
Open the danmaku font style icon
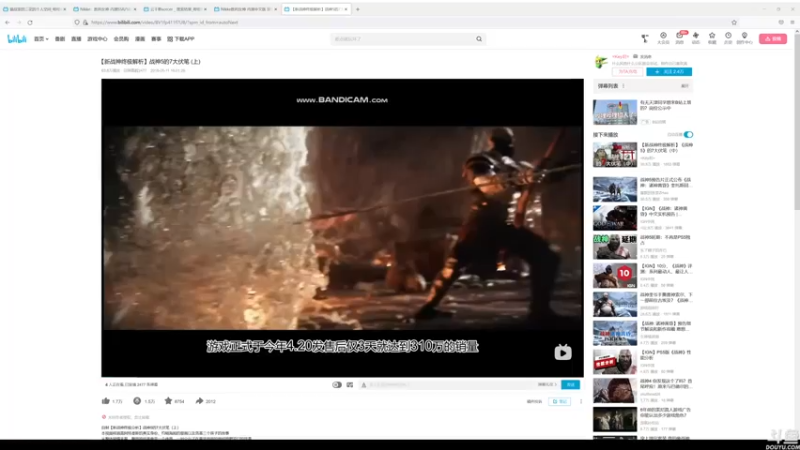(364, 385)
